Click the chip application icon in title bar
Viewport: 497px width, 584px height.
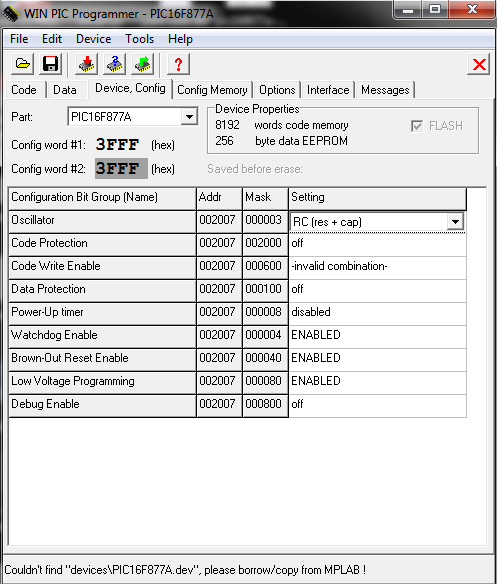pos(10,14)
